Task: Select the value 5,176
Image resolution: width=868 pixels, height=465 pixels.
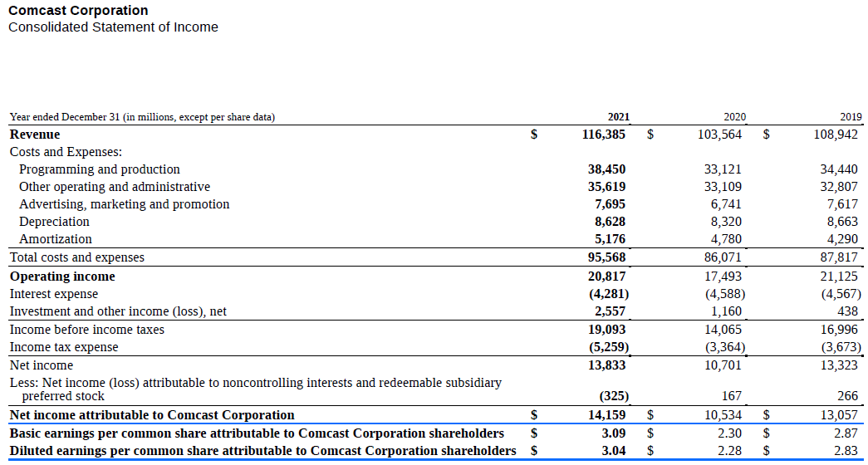Action: point(610,239)
